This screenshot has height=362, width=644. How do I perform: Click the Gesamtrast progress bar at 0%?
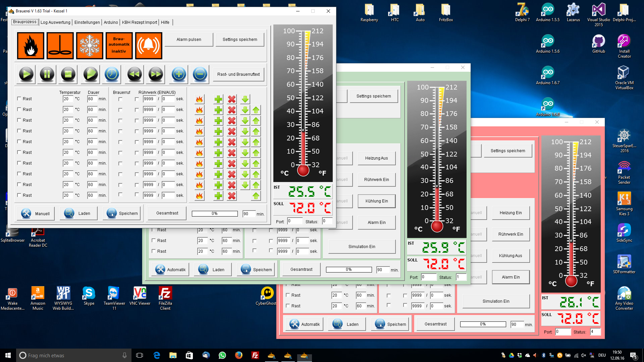coord(215,214)
